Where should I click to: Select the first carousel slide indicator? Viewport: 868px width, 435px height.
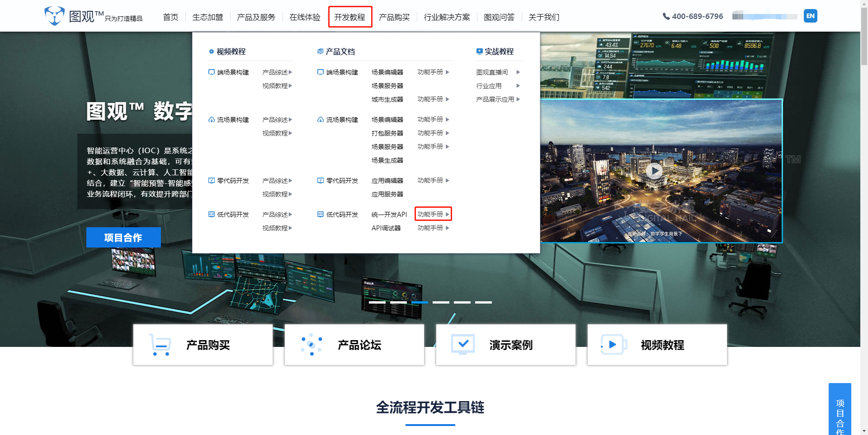(377, 302)
